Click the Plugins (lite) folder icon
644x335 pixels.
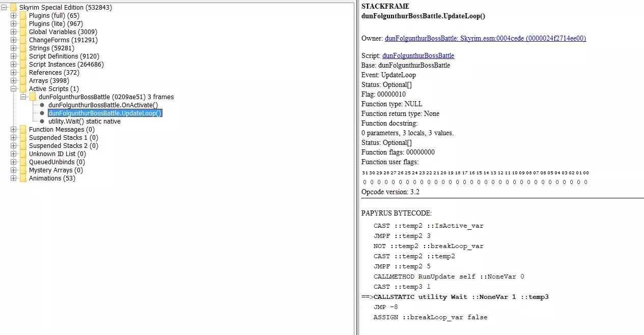click(x=23, y=24)
